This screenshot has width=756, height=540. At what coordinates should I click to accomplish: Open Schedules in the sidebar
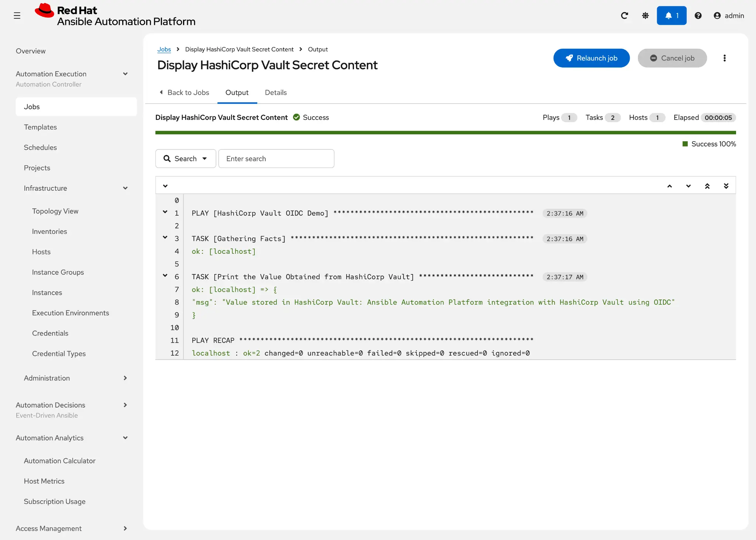tap(40, 148)
